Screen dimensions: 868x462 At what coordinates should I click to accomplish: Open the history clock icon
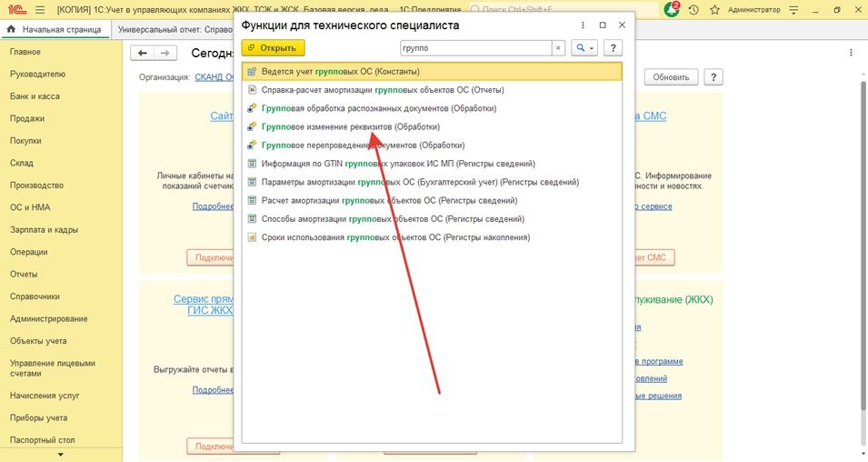pos(693,10)
